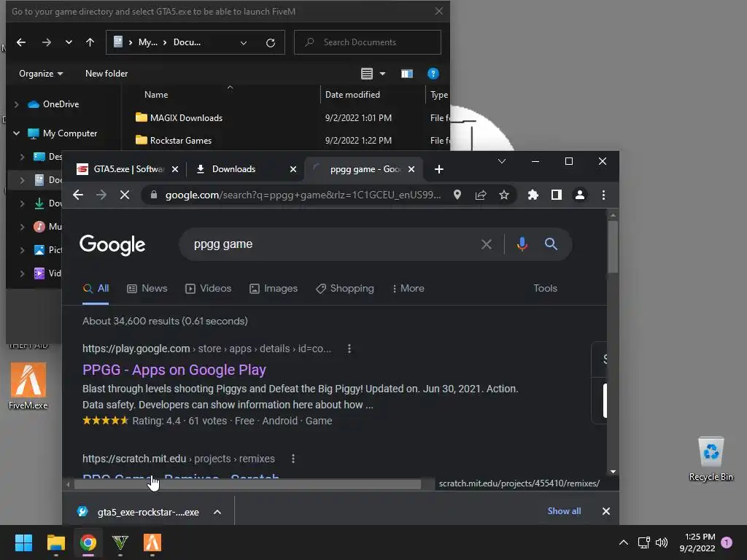747x560 pixels.
Task: Select OneDrive in navigation pane
Action: [61, 104]
